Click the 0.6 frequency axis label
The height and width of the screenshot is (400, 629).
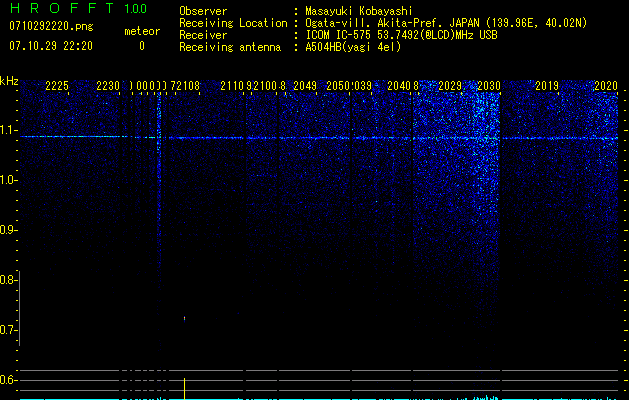tap(8, 380)
